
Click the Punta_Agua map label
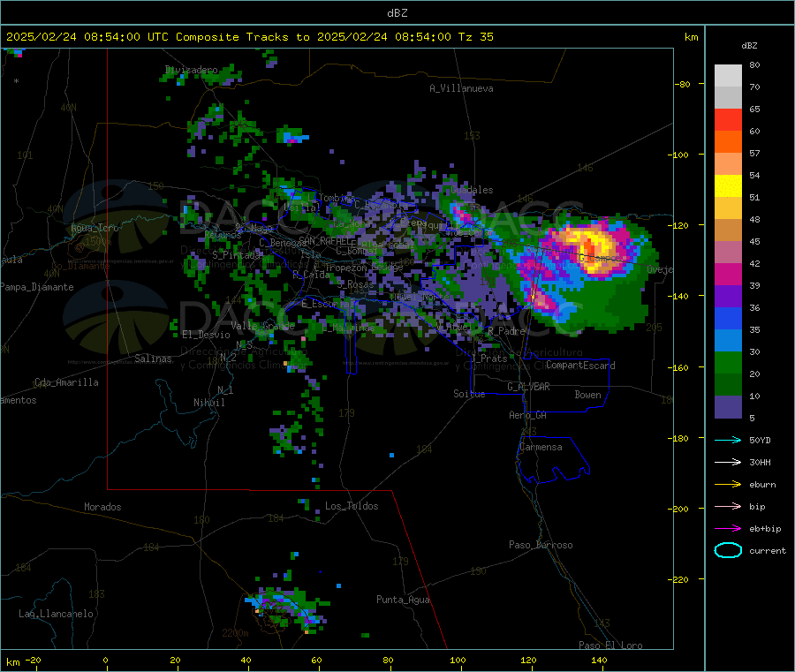click(403, 600)
